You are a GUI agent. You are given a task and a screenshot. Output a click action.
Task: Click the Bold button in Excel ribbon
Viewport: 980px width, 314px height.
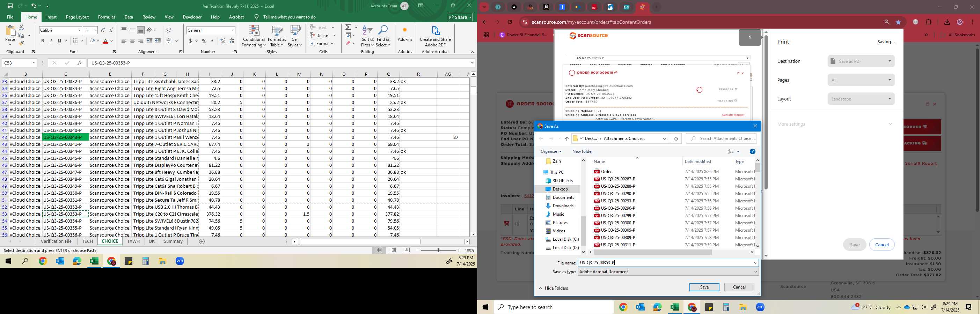point(43,41)
